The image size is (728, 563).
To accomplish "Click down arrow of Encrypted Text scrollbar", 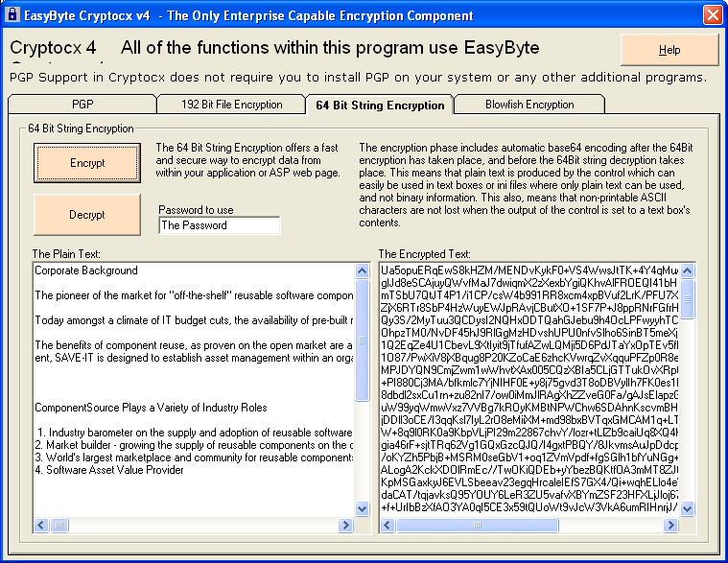I will tap(688, 508).
